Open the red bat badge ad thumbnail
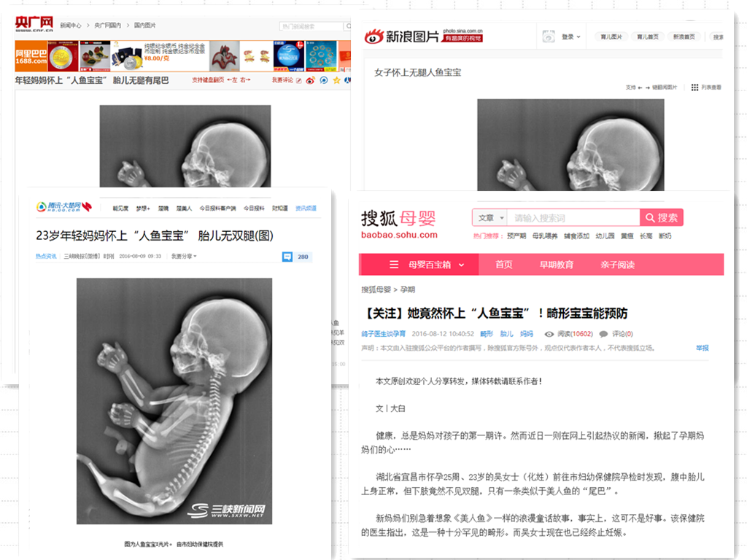This screenshot has height=560, width=747. click(x=225, y=57)
